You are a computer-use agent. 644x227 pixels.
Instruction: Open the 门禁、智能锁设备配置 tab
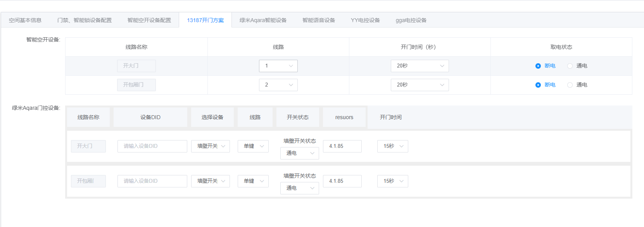[x=85, y=20]
